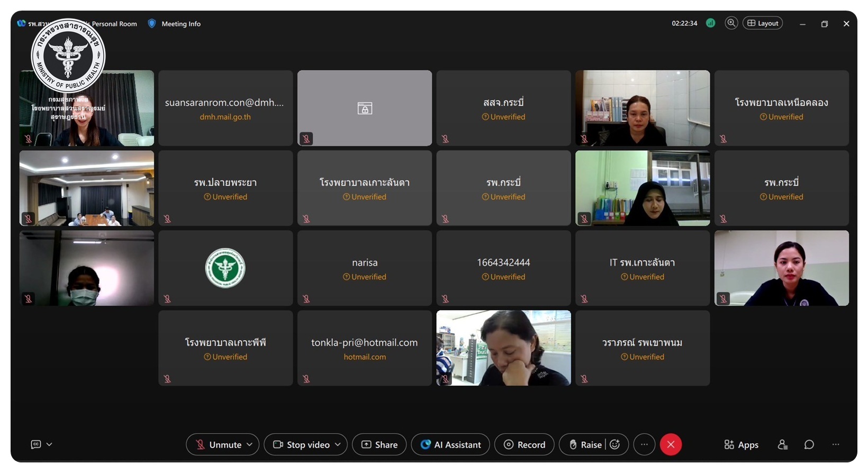Open the emoji reactions icon
868x473 pixels.
[615, 444]
